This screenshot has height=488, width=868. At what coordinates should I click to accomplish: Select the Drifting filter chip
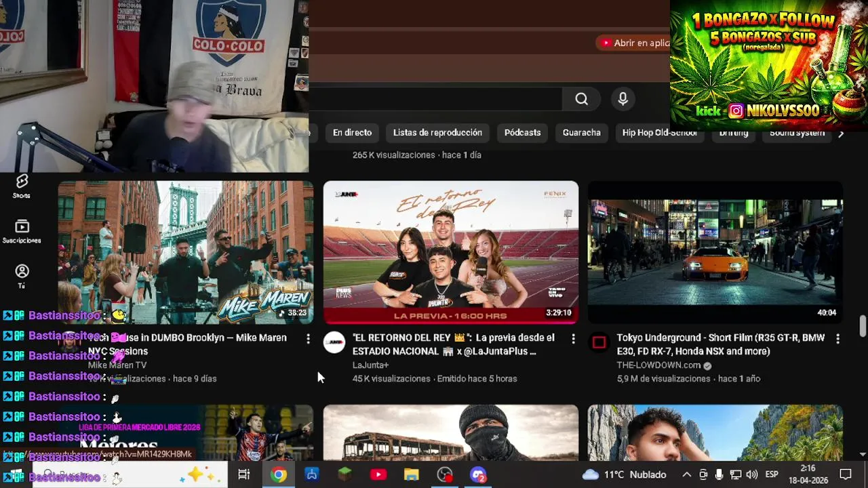(x=733, y=133)
